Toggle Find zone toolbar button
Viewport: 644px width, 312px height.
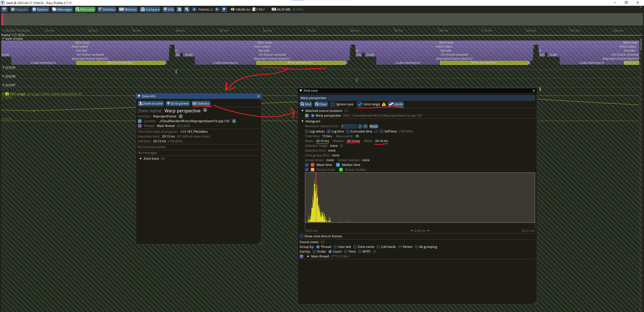(x=85, y=9)
